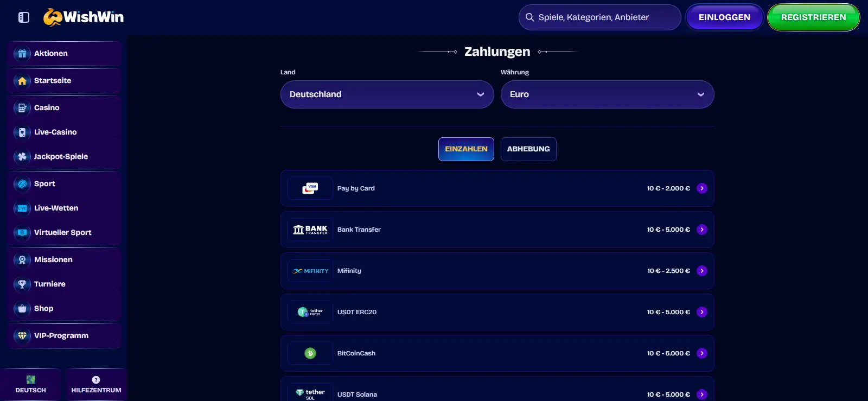868x401 pixels.
Task: Select the USDT ERC20 label text
Action: pyautogui.click(x=357, y=312)
